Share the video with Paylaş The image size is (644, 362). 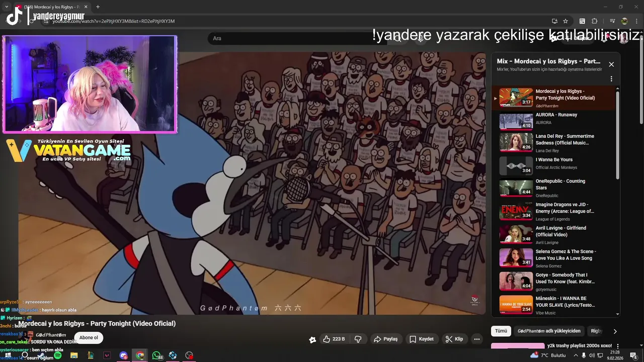[x=386, y=339]
